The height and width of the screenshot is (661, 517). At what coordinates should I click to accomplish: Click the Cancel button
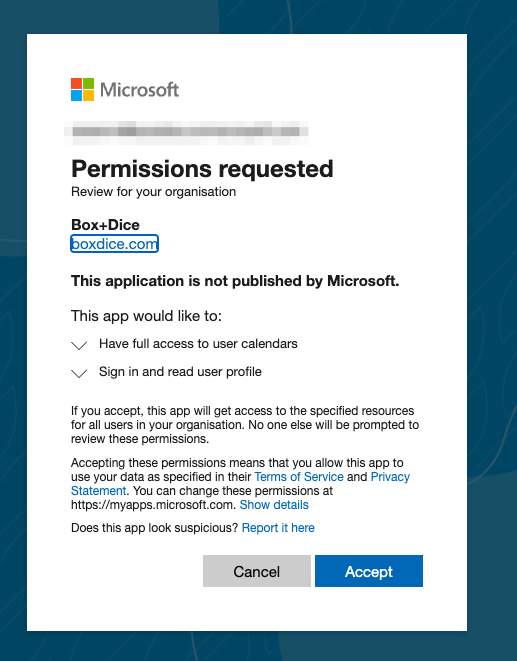[x=257, y=571]
